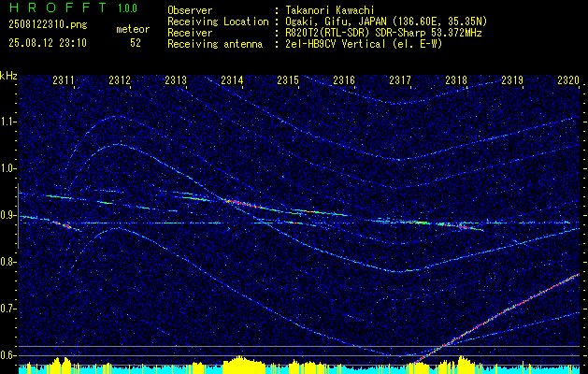The image size is (588, 374).
Task: Click the version number 1.0.0
Action: (127, 8)
